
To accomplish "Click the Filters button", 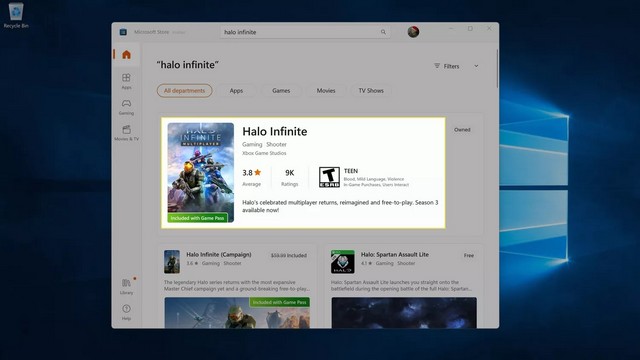I will 447,66.
